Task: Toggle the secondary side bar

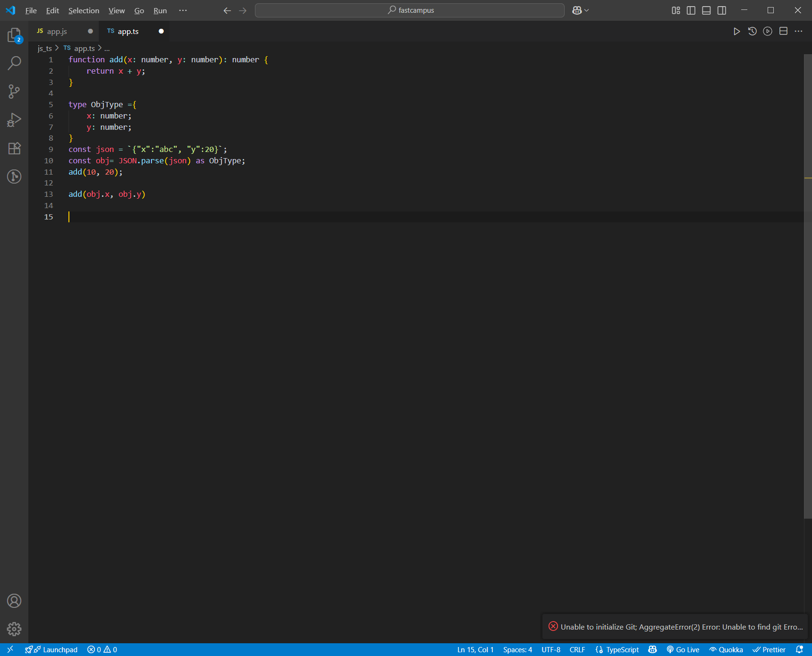Action: 722,10
